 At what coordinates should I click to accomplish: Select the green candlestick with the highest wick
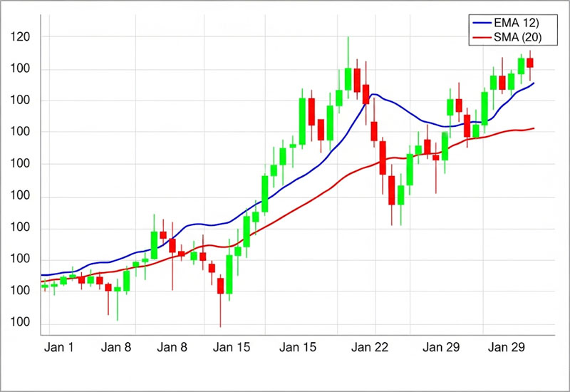[x=348, y=78]
